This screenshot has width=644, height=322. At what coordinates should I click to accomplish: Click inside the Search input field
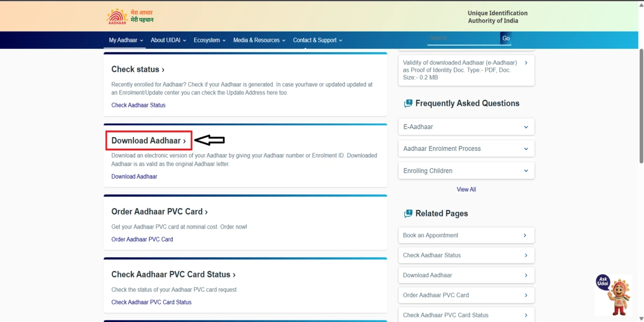pyautogui.click(x=463, y=38)
